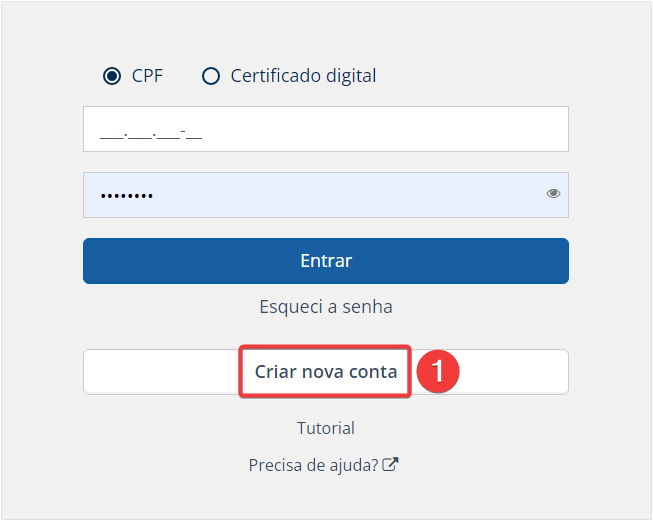This screenshot has width=653, height=521.
Task: Click the "Certificado digital" label text
Action: pos(303,76)
